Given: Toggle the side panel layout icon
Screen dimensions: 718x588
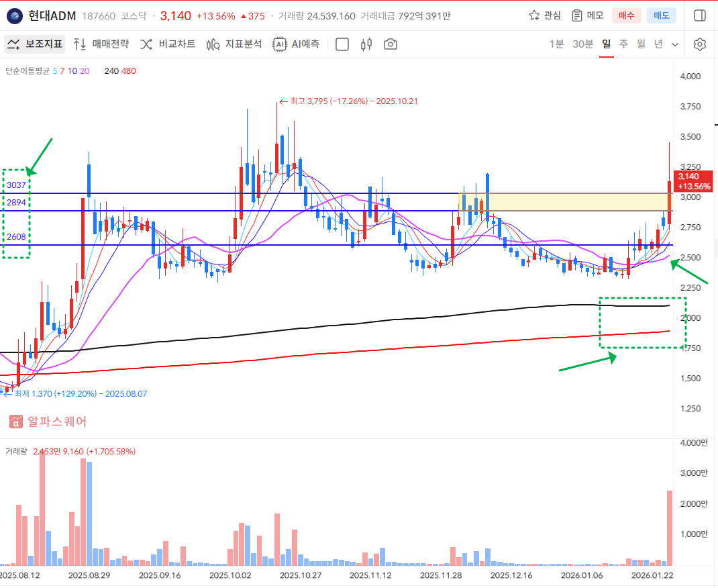Looking at the screenshot, I should click(x=699, y=15).
